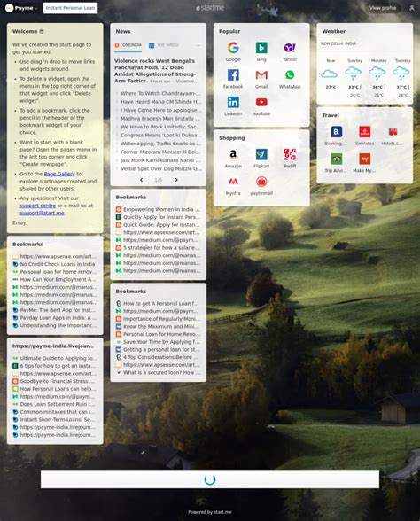Open the WhatsApp shortcut icon
The height and width of the screenshot is (521, 420).
click(290, 75)
